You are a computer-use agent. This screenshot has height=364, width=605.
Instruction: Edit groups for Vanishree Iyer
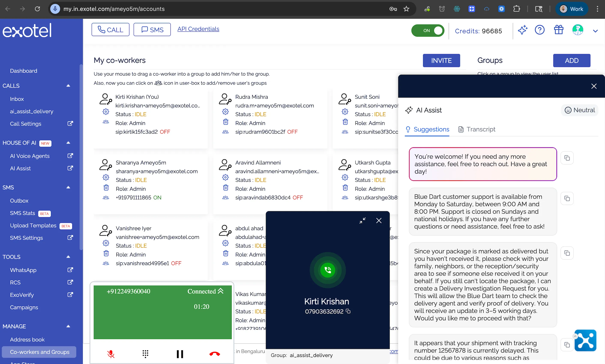[x=106, y=263]
